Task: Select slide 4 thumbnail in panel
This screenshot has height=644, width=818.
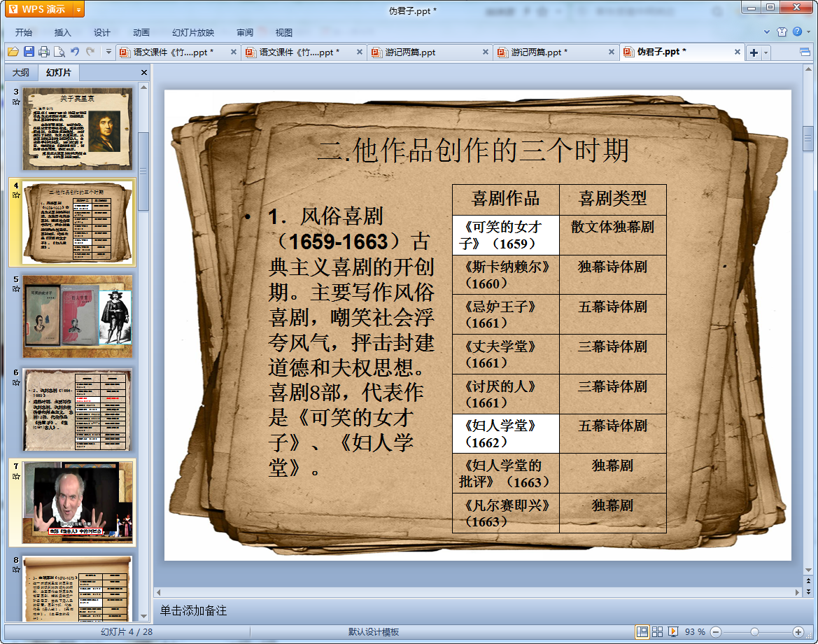Action: tap(77, 223)
